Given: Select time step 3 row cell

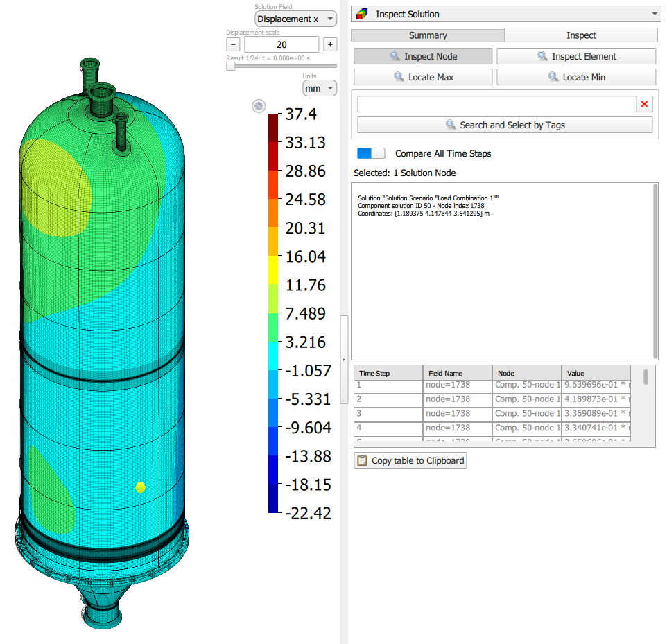Looking at the screenshot, I should [388, 413].
